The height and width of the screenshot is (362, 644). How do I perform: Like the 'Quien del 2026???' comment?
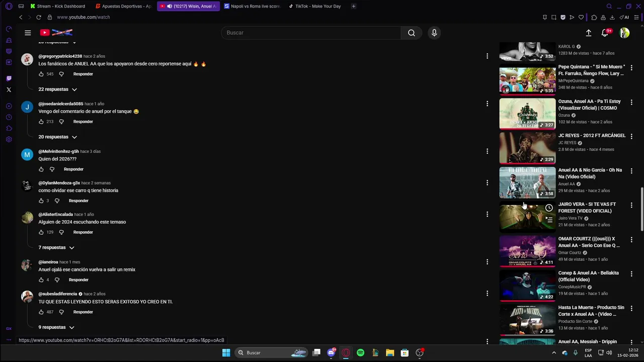pyautogui.click(x=41, y=169)
